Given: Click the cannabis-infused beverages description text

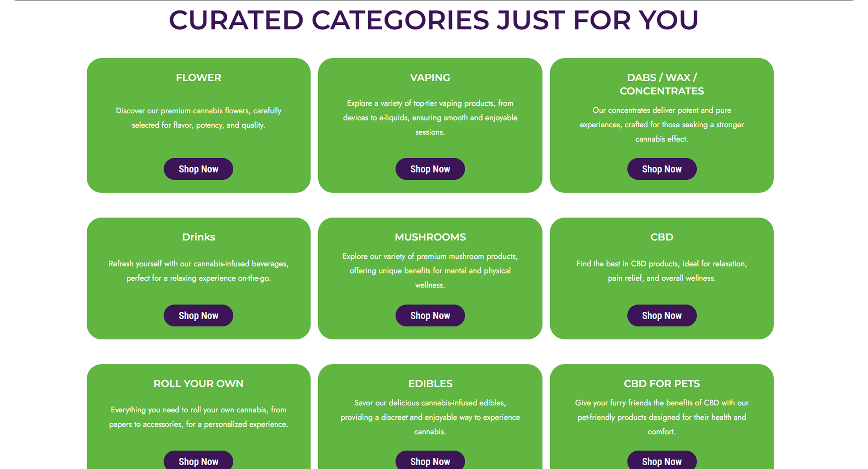Looking at the screenshot, I should point(199,271).
